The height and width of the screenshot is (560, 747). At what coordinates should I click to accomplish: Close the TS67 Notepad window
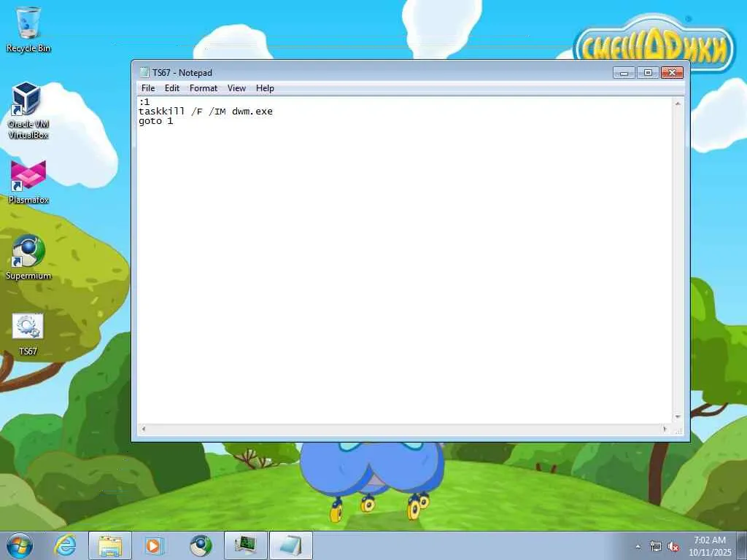[x=672, y=72]
